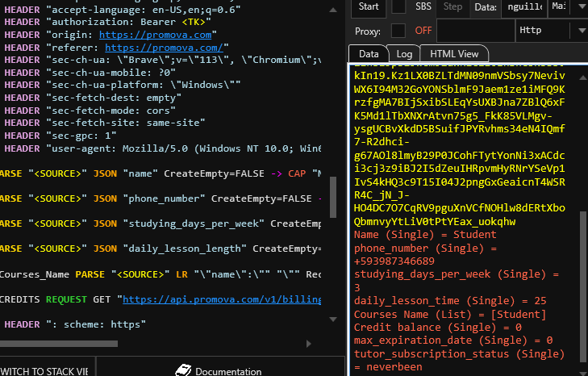
Task: Toggle the SBS checkbox
Action: tap(398, 6)
